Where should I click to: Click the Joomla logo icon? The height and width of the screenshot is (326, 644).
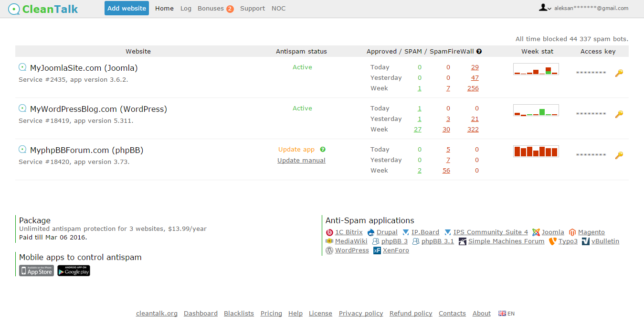[536, 232]
